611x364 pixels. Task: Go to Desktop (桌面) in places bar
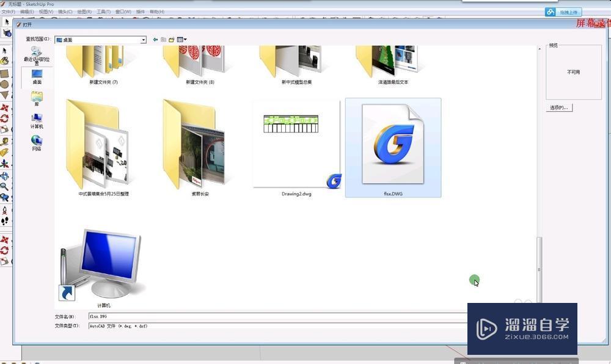37,77
